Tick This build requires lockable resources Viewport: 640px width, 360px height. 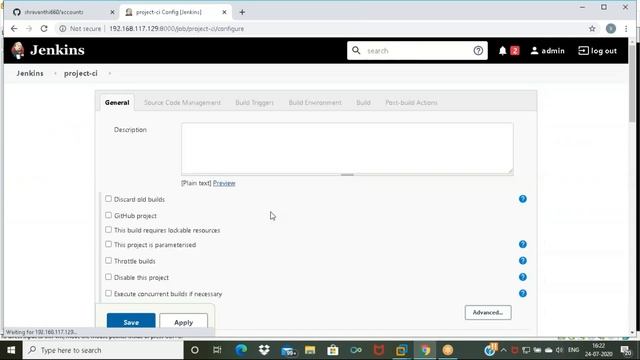pyautogui.click(x=108, y=230)
